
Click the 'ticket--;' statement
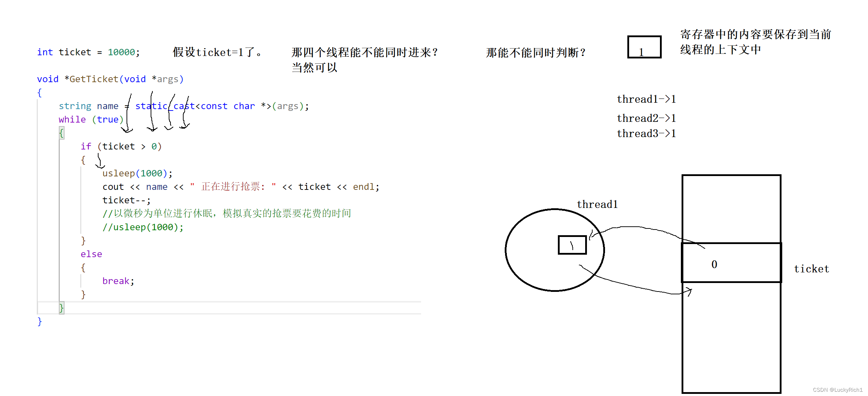point(127,200)
